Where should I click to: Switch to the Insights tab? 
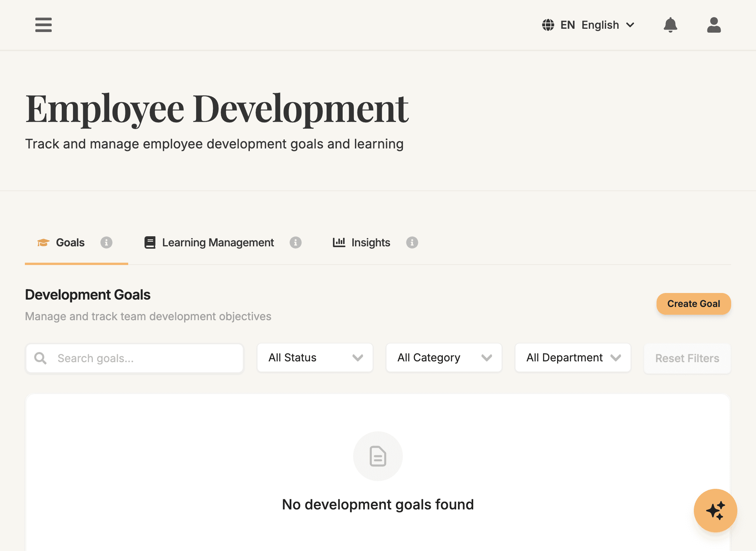click(370, 242)
